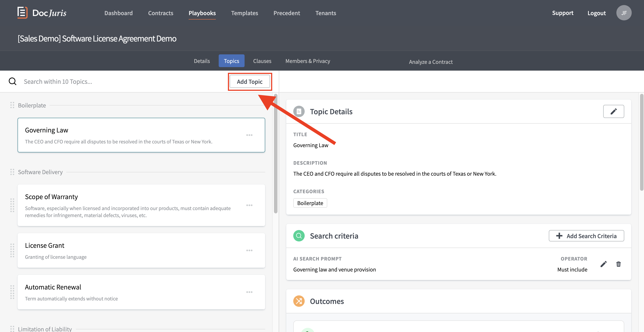Click the DocJuris logo icon

[22, 12]
